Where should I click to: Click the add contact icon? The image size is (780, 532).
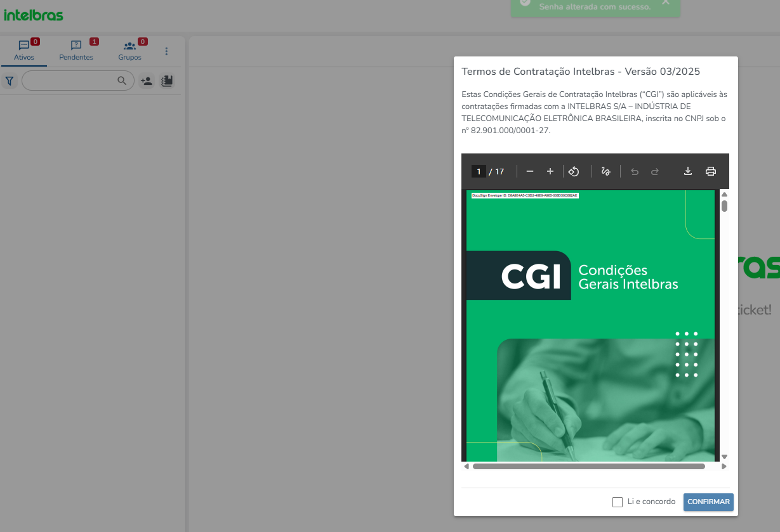tap(147, 81)
